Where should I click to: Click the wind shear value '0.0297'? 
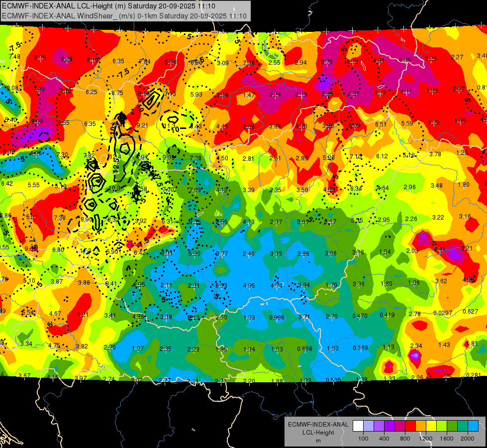pyautogui.click(x=443, y=313)
